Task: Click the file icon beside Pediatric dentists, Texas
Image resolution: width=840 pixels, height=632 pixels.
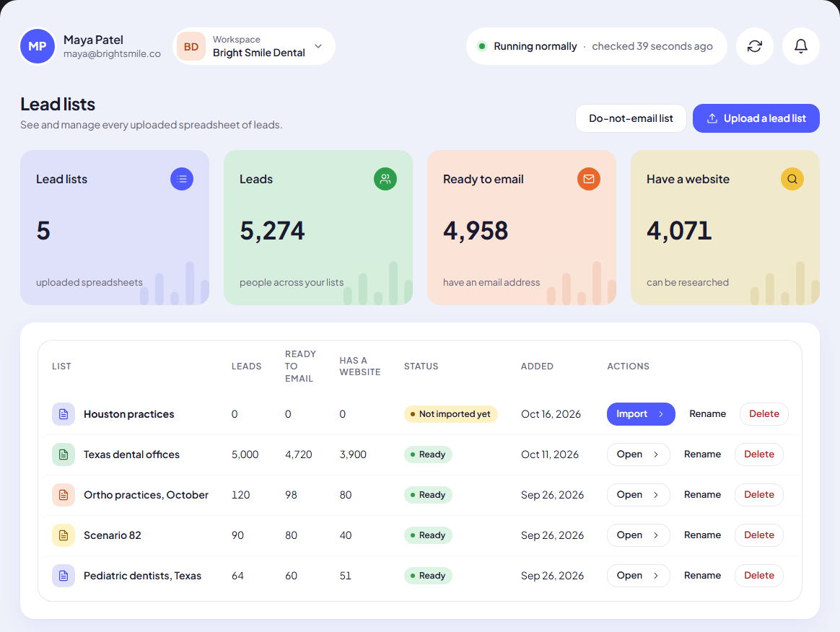Action: pos(64,576)
